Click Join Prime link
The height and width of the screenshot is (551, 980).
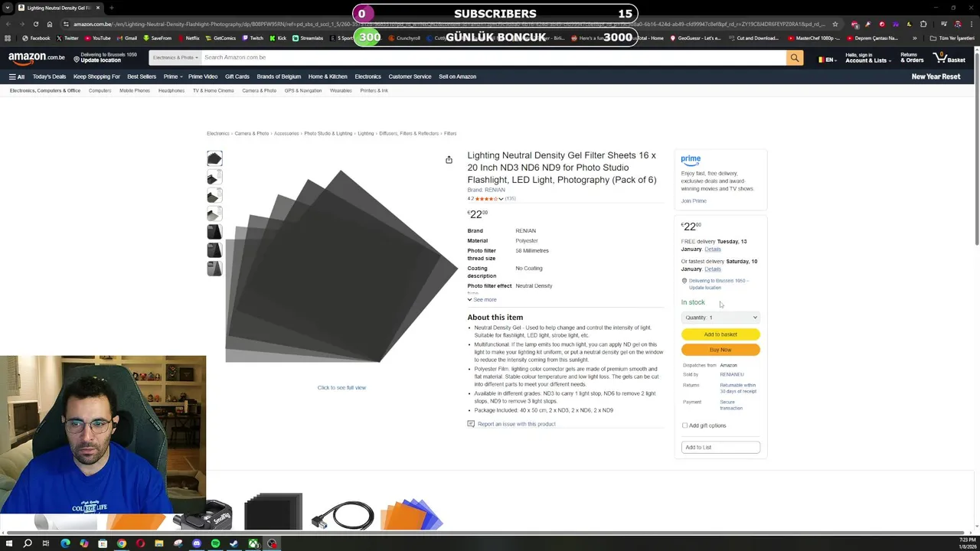click(x=694, y=201)
